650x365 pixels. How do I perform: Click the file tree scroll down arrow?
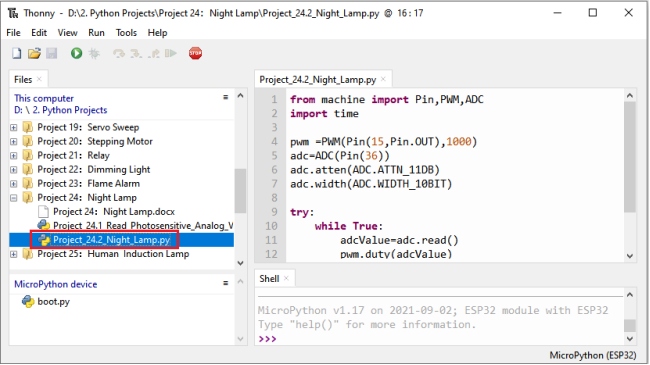[240, 263]
